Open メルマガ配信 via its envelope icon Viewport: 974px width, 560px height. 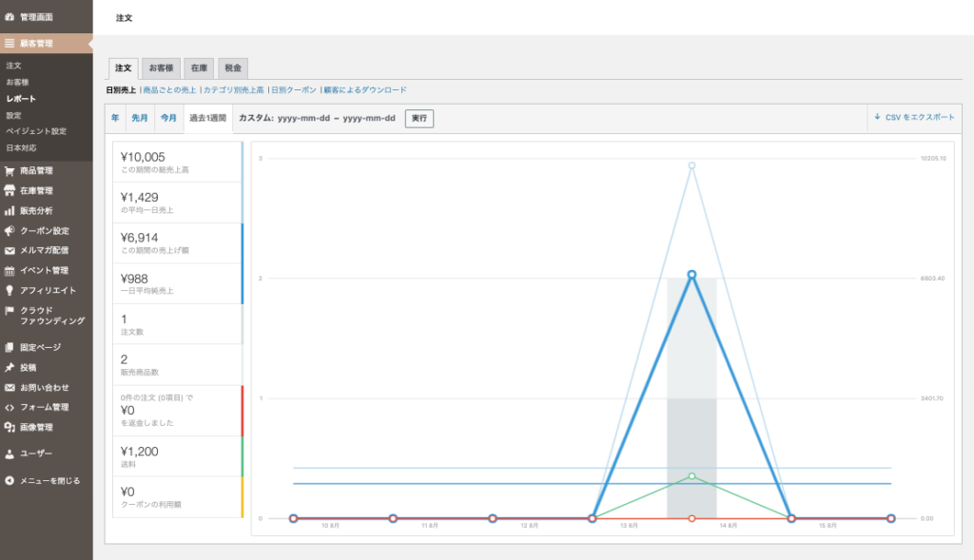10,251
